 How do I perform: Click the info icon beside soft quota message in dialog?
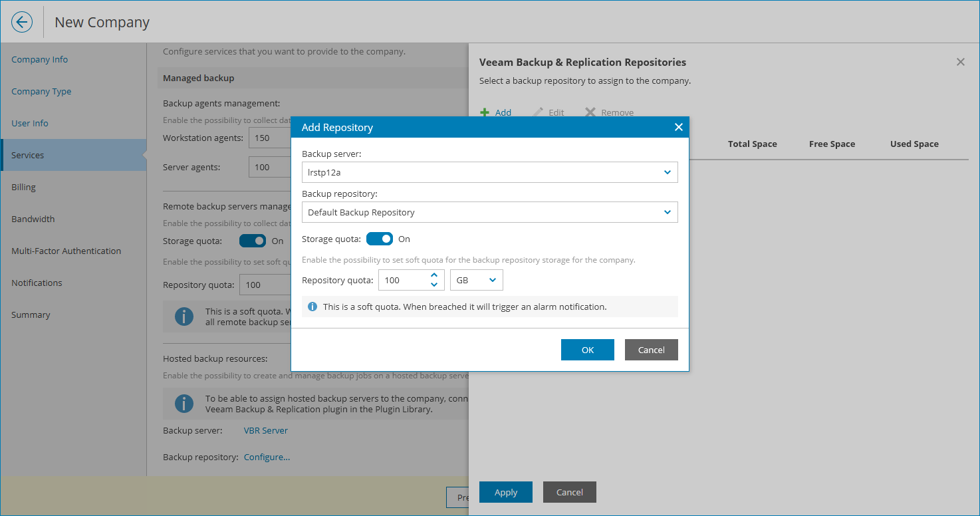[312, 307]
